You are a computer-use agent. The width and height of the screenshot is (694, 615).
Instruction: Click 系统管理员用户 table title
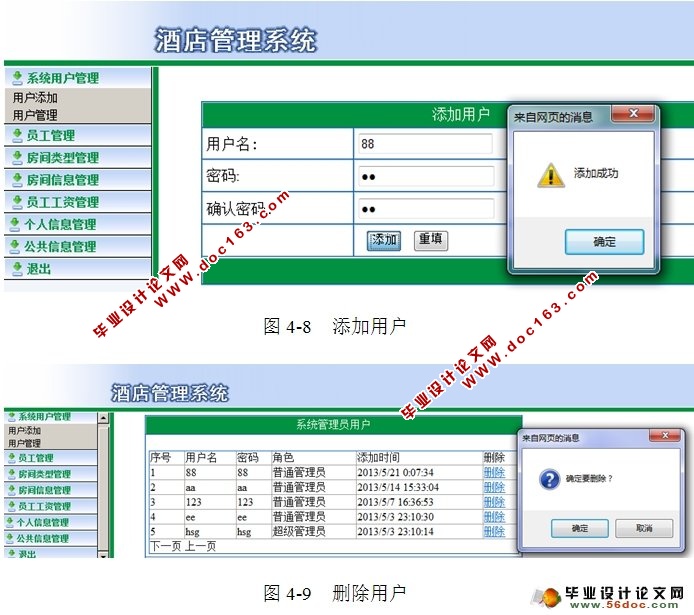click(333, 425)
